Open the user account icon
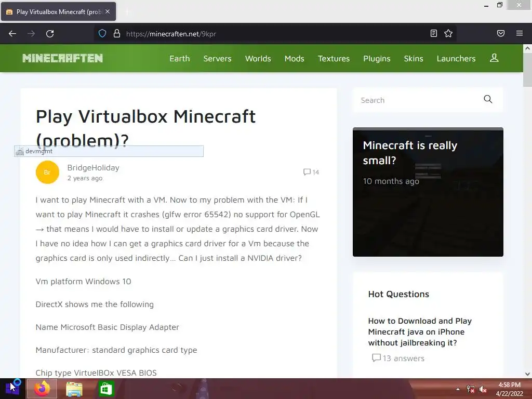The width and height of the screenshot is (532, 399). pos(494,58)
